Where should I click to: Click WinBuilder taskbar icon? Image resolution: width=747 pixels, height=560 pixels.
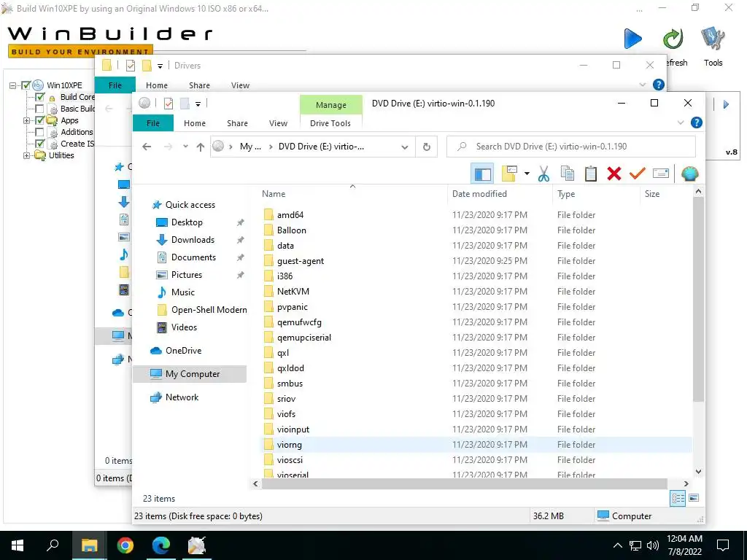pyautogui.click(x=197, y=545)
